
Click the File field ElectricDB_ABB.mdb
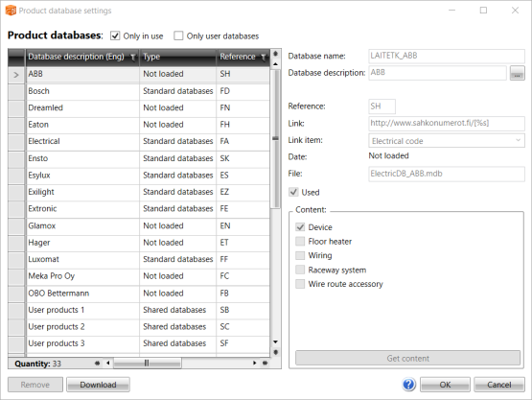[447, 174]
